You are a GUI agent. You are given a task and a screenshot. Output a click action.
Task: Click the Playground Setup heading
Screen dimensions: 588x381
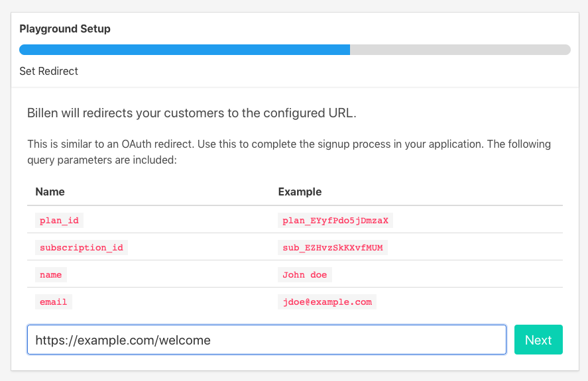click(65, 29)
